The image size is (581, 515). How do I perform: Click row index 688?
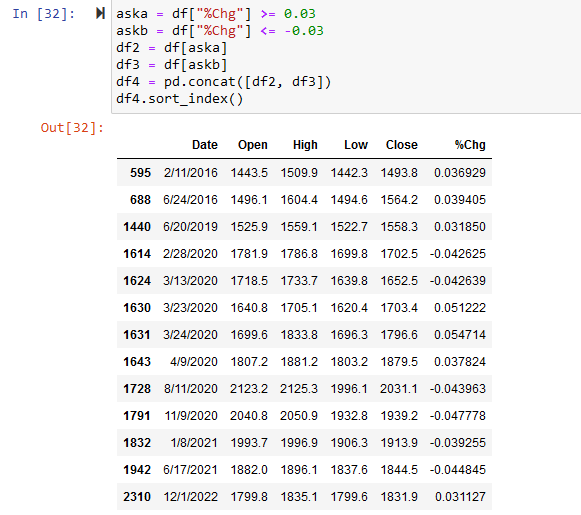[140, 200]
